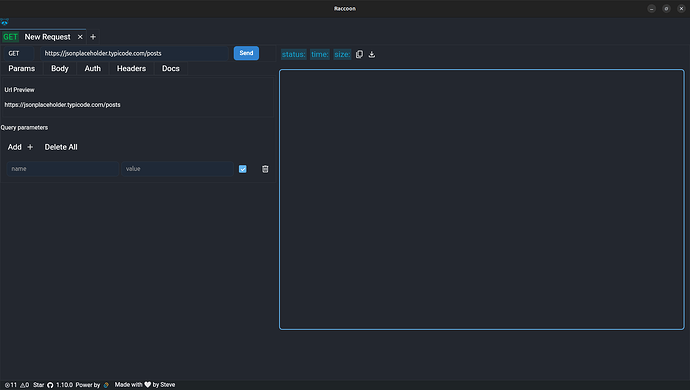This screenshot has height=390, width=690.
Task: Open the GitHub icon in status bar
Action: click(x=50, y=385)
